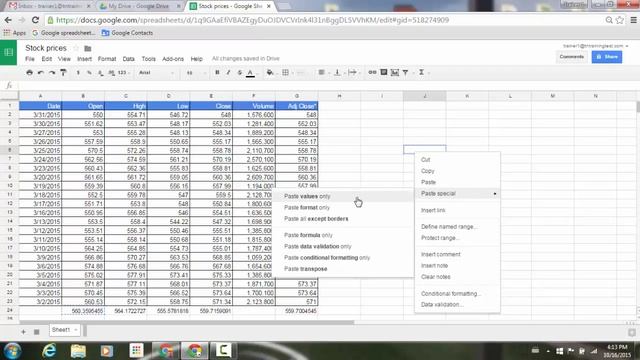Click the Insert comment icon
This screenshot has height=360, width=640.
coord(384,73)
